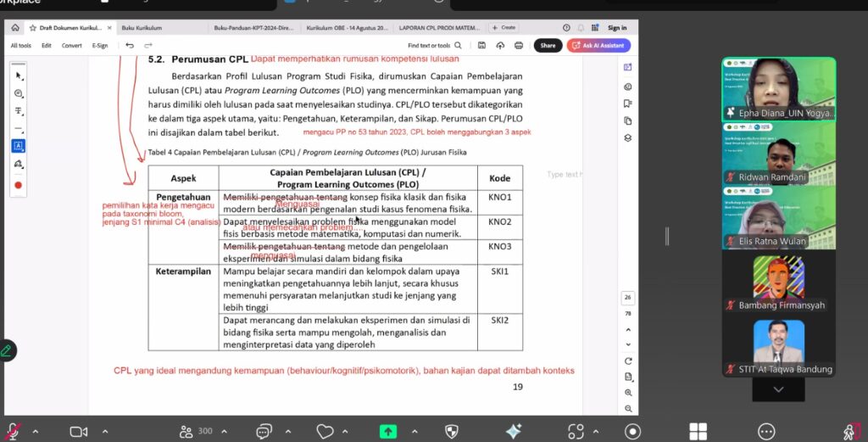
Task: Go to Acrobat Home icon
Action: (15, 28)
